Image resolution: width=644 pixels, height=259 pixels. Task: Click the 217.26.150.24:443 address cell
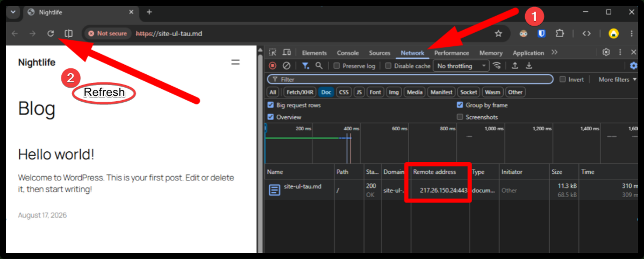[440, 190]
